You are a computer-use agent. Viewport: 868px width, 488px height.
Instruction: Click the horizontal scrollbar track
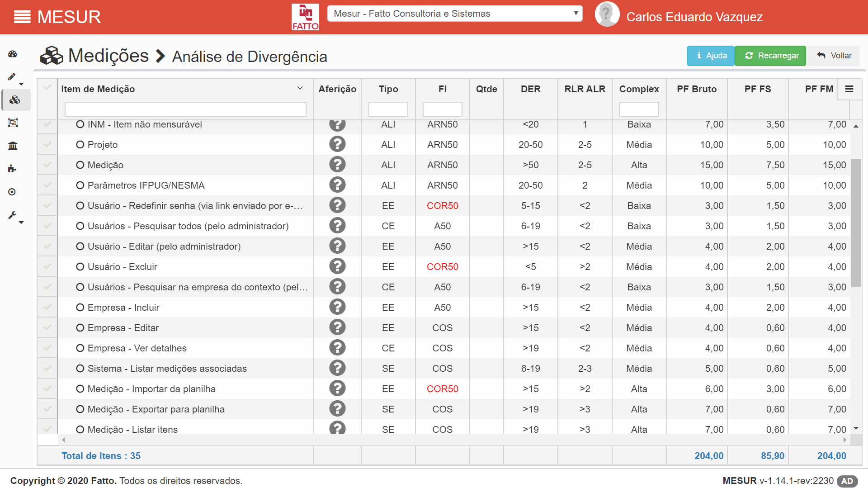point(454,440)
